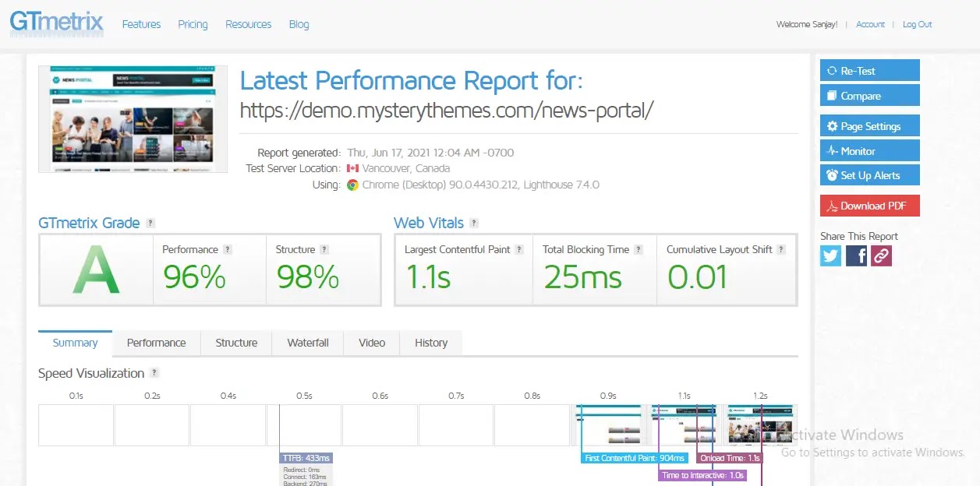
Task: Click the 96% performance score
Action: tap(194, 277)
